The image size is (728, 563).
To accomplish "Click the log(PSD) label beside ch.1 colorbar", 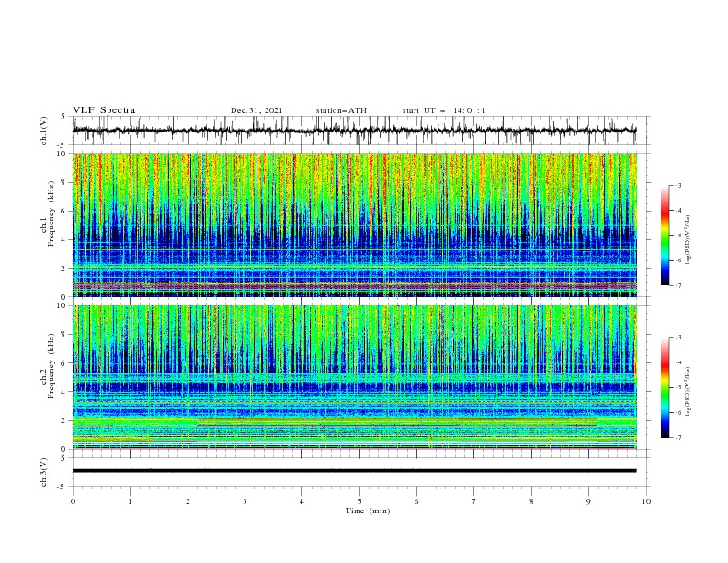I will click(688, 240).
